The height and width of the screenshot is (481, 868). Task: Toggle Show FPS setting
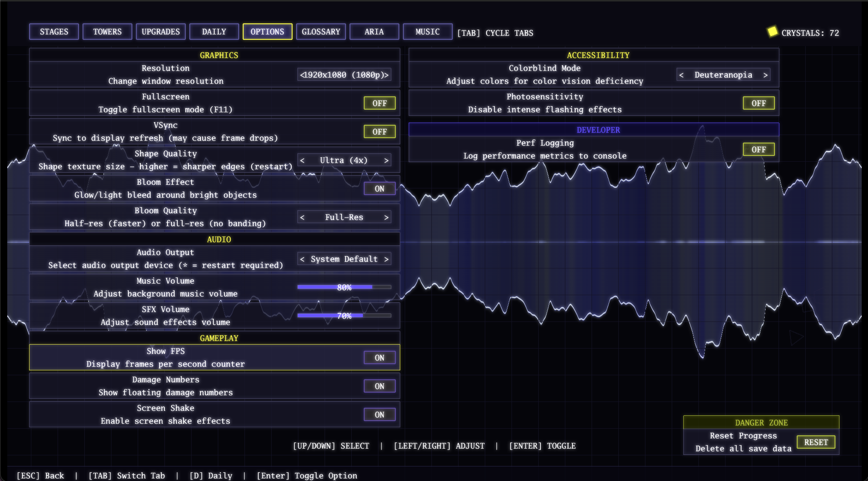tap(379, 358)
